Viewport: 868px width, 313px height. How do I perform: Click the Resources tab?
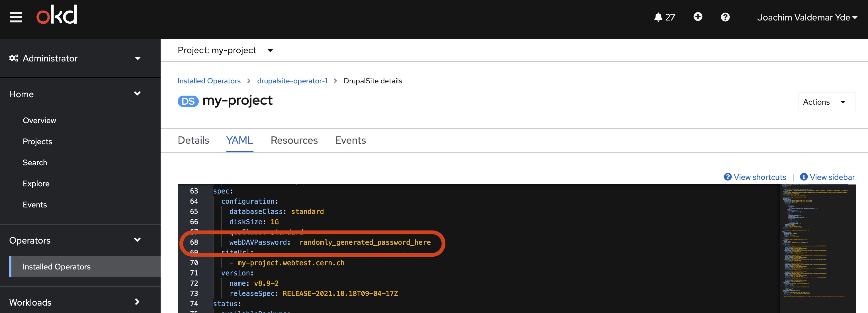294,140
